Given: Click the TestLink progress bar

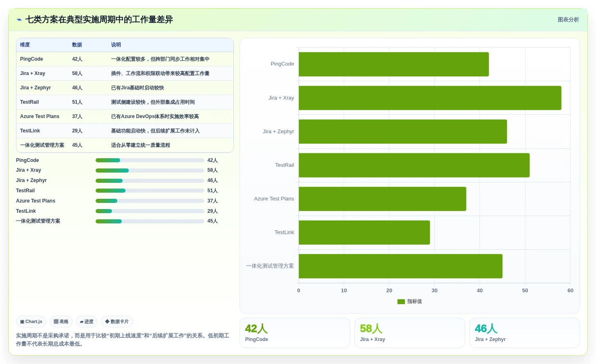Looking at the screenshot, I should point(150,211).
